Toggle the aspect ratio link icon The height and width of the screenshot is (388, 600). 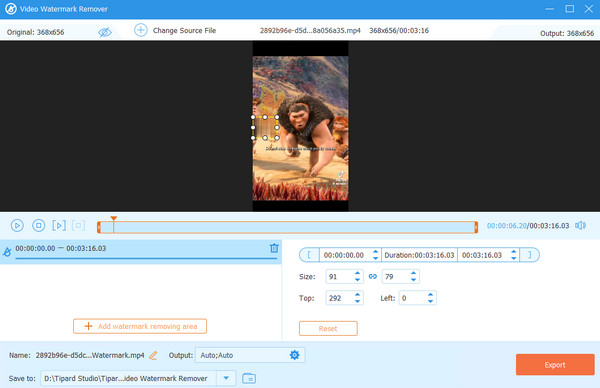[x=373, y=276]
